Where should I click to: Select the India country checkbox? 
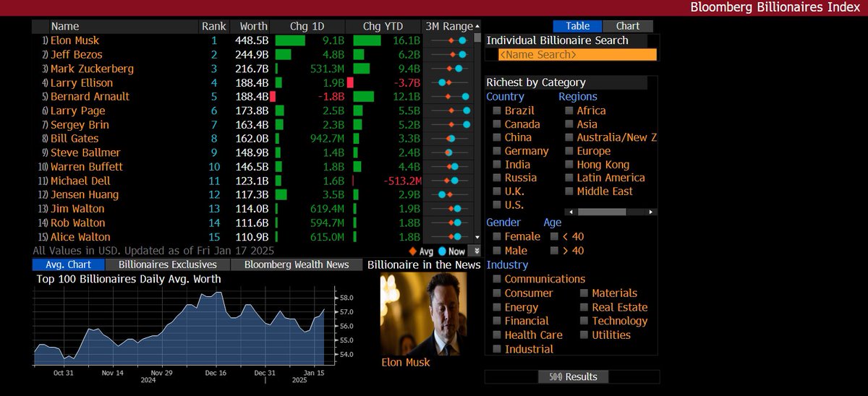pos(497,164)
